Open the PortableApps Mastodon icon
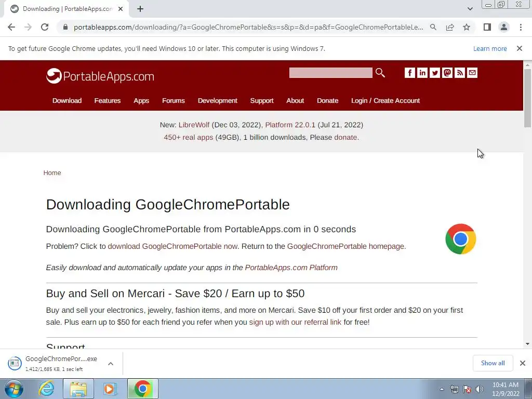The width and height of the screenshot is (532, 399). [x=447, y=73]
